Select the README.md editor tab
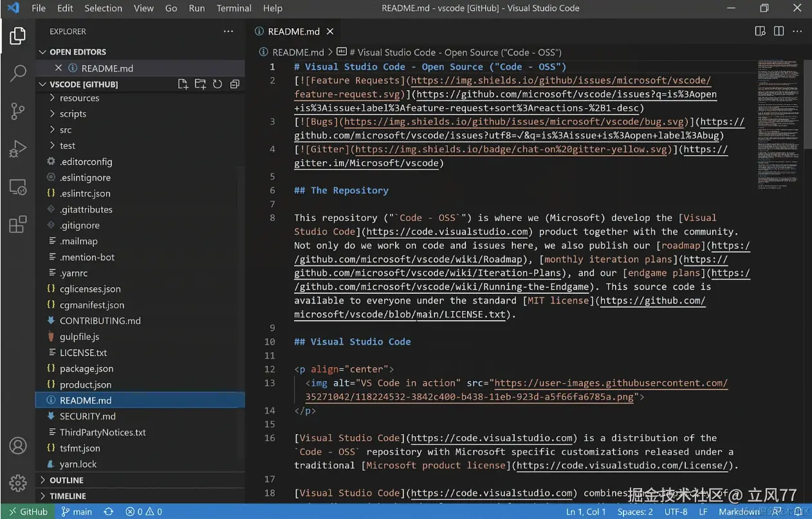This screenshot has height=519, width=812. [x=294, y=31]
